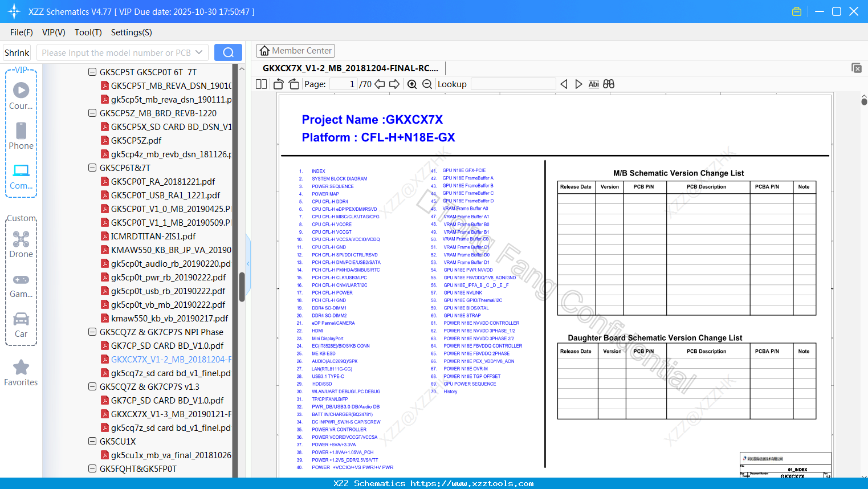Go to next page arrow

[x=394, y=84]
